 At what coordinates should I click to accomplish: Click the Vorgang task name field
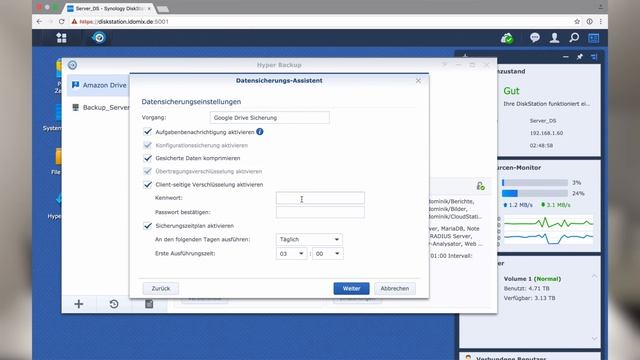269,118
